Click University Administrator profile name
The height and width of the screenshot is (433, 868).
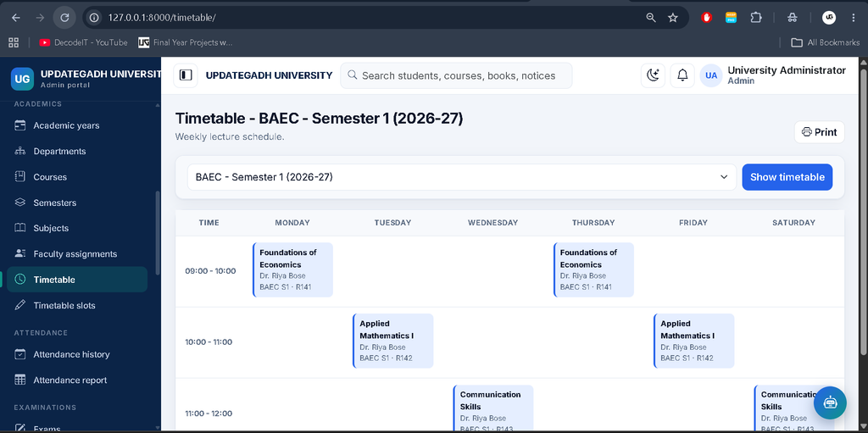(787, 70)
